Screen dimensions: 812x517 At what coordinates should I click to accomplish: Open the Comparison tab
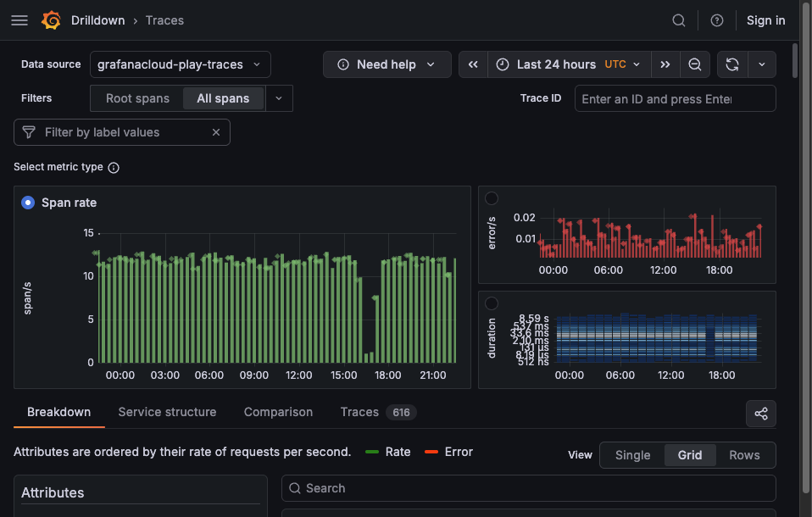tap(278, 413)
